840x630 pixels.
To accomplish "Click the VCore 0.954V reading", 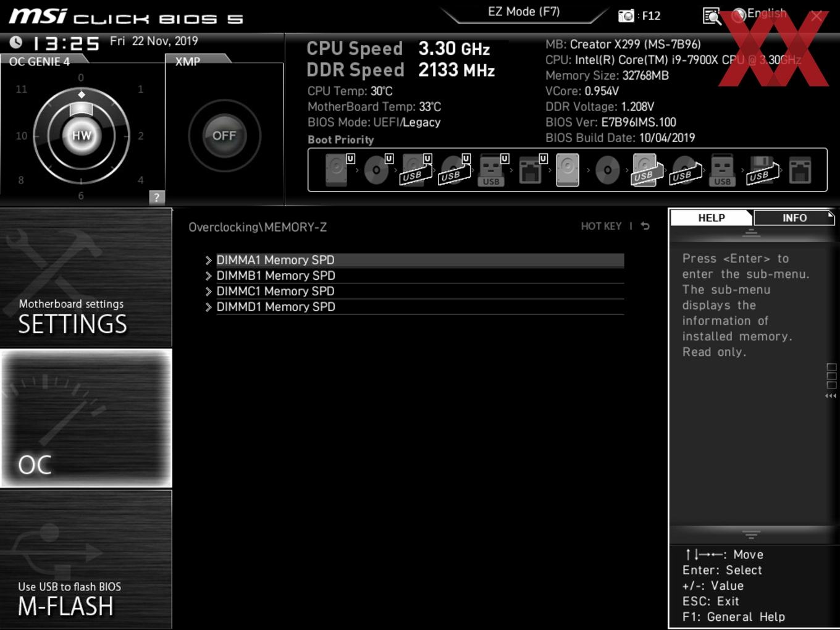I will pos(582,91).
